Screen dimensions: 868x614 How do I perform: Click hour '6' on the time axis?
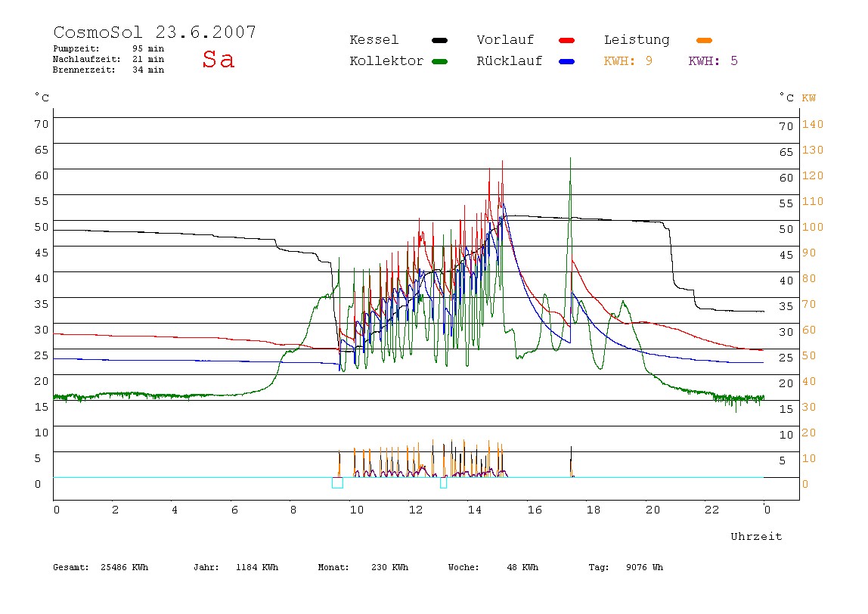(234, 510)
